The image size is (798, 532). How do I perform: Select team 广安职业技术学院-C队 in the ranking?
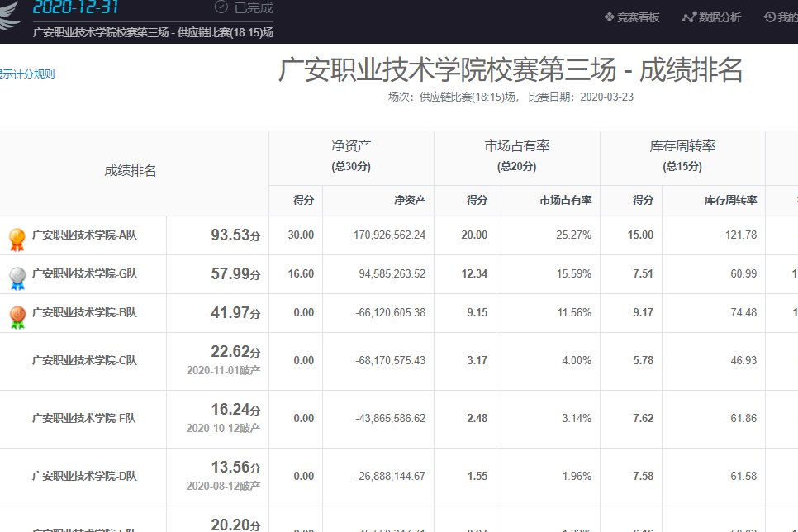83,360
